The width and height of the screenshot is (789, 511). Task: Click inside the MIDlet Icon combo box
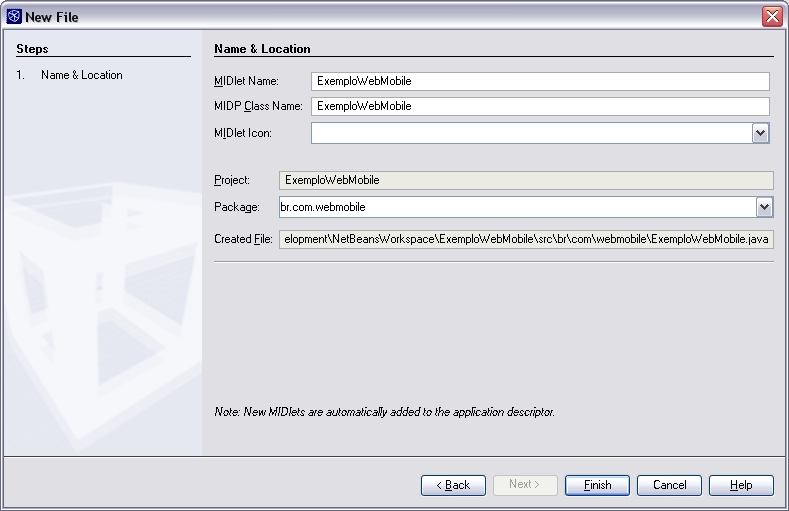530,133
